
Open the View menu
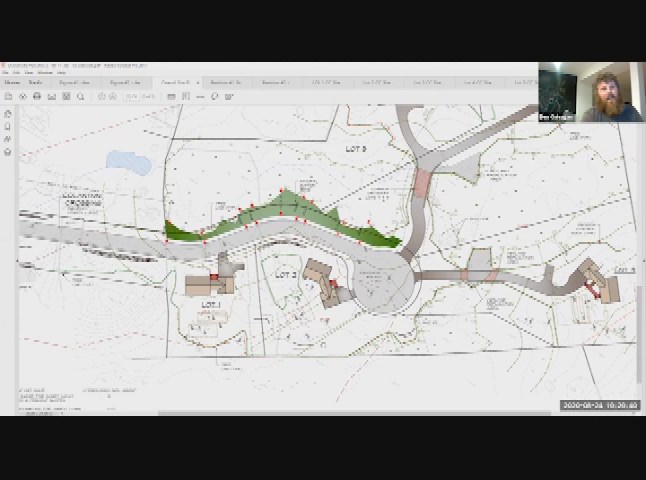pos(30,73)
